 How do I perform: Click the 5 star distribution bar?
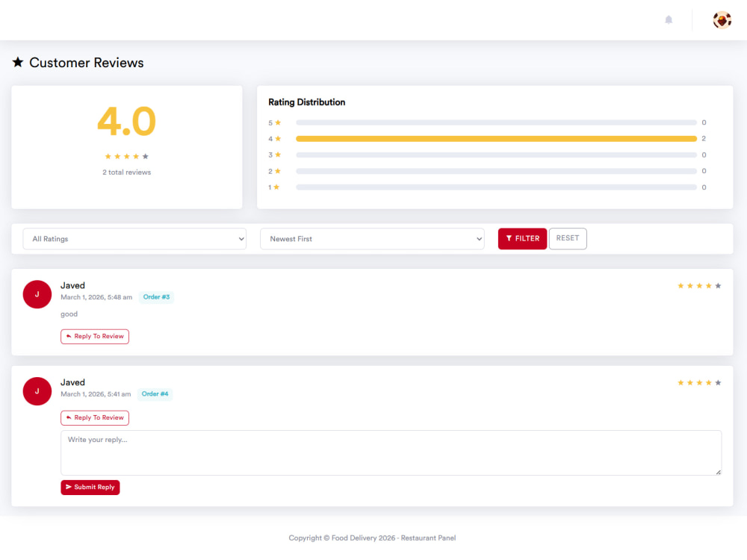[x=496, y=123]
